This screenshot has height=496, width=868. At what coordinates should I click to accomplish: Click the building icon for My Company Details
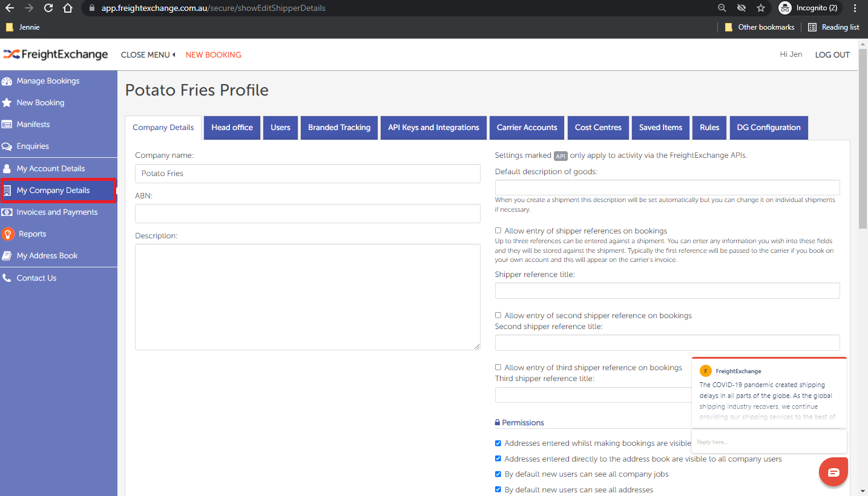[7, 191]
